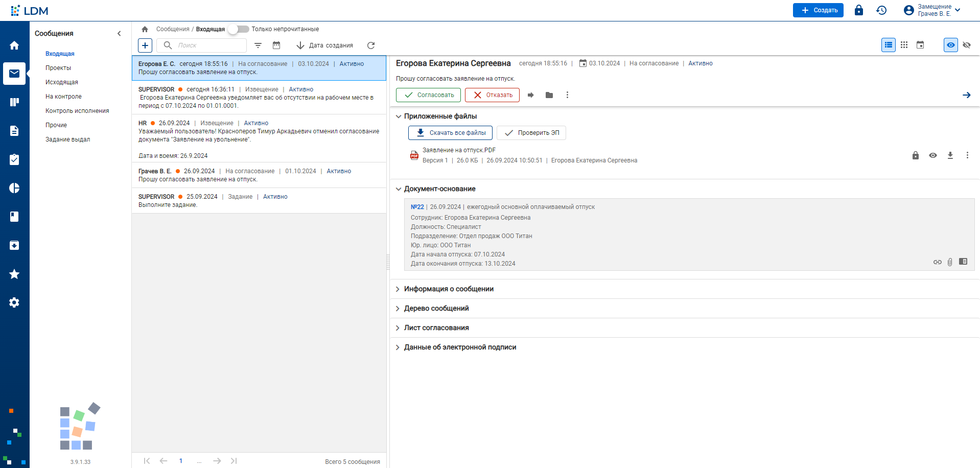Open the message card view icon

coord(920,45)
